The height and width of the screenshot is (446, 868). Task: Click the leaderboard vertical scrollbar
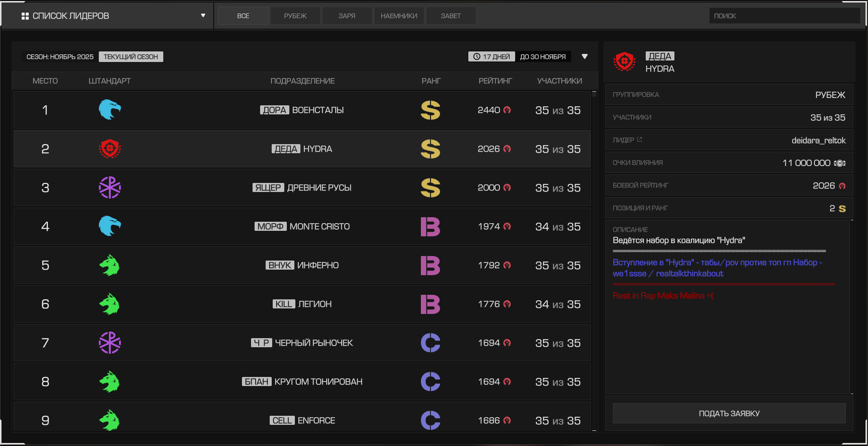point(594,261)
